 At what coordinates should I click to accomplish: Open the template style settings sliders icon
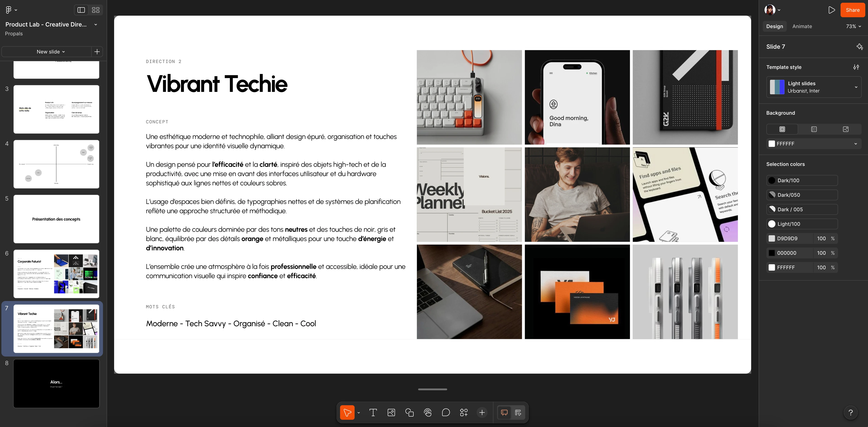click(x=856, y=67)
